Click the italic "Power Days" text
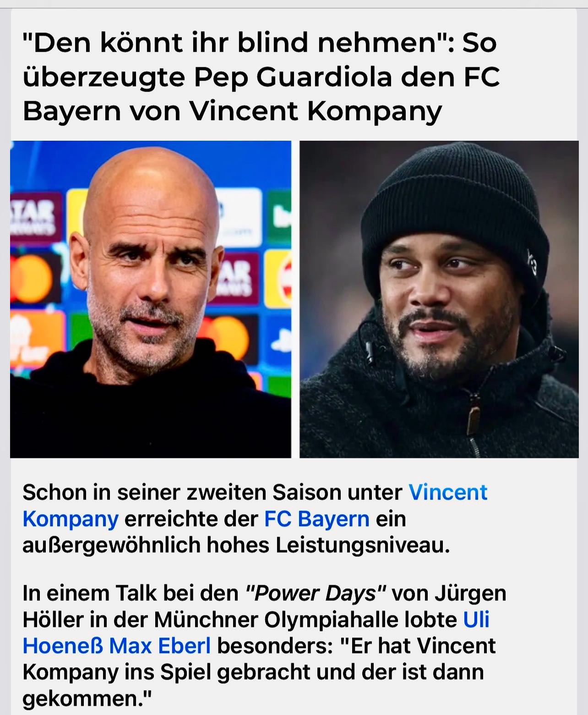Viewport: 588px width, 715px height. point(316,594)
